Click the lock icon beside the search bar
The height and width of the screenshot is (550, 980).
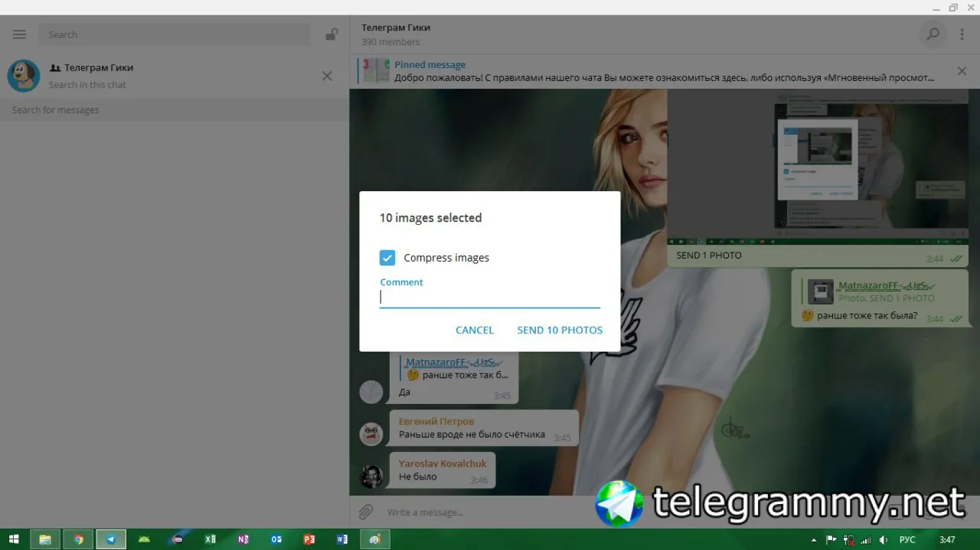click(332, 34)
